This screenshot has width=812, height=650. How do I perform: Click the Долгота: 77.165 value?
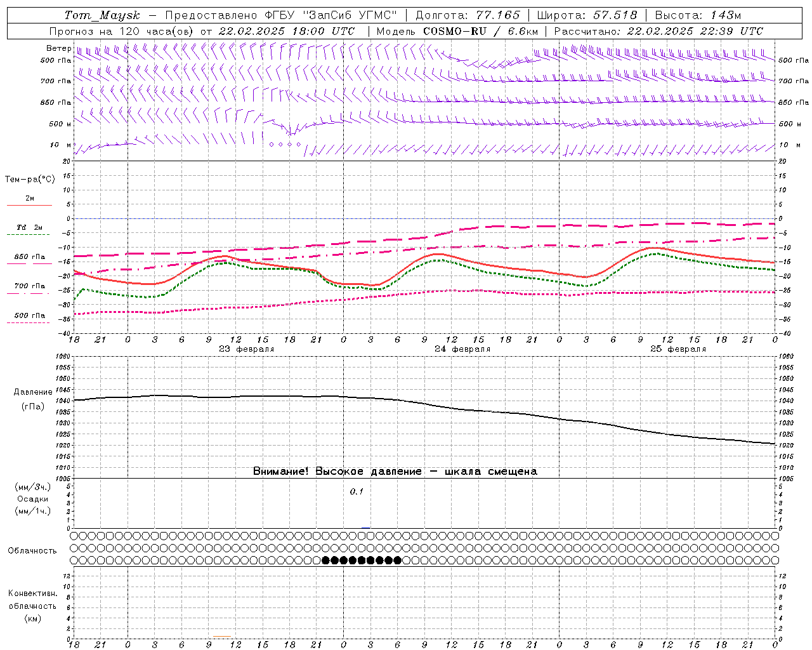click(x=468, y=15)
